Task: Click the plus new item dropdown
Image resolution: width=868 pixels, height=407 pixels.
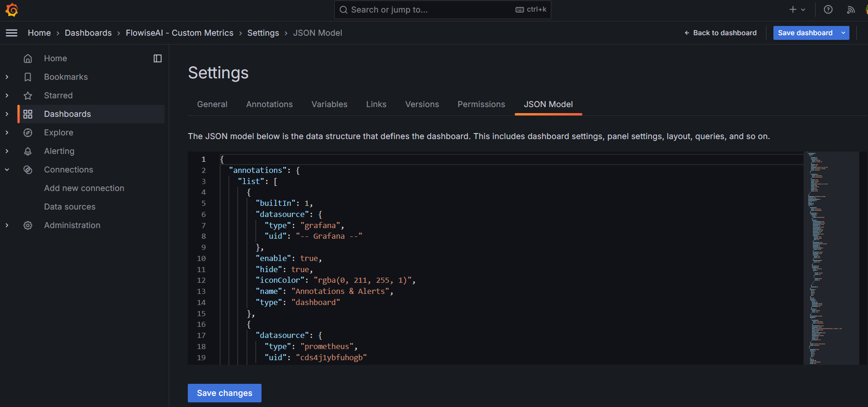Action: (797, 10)
